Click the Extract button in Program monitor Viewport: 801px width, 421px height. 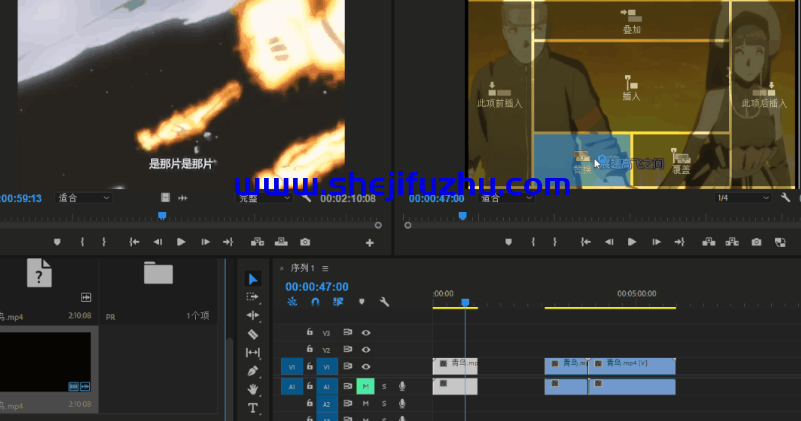click(x=732, y=242)
